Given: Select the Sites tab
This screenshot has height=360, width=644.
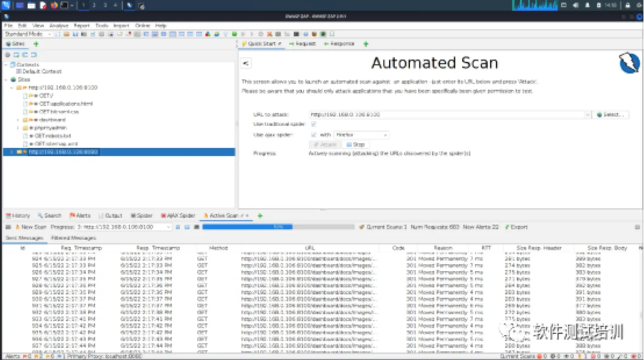Looking at the screenshot, I should (16, 44).
